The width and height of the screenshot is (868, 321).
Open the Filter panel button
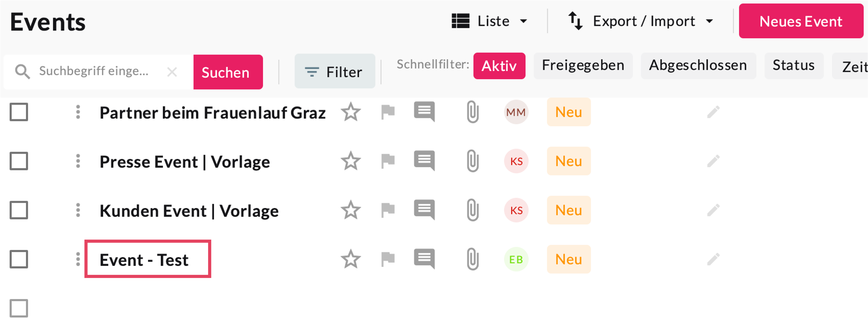[x=334, y=71]
